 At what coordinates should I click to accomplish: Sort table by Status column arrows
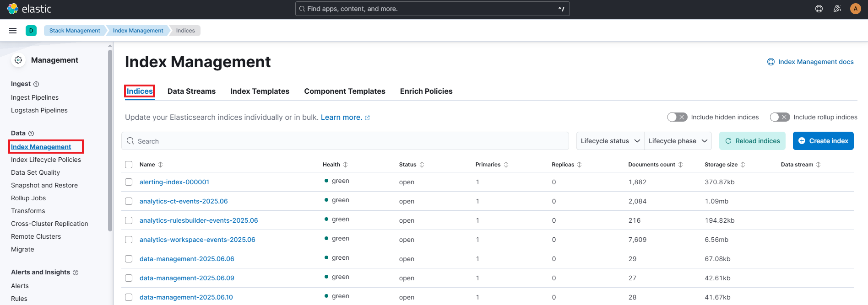(422, 165)
